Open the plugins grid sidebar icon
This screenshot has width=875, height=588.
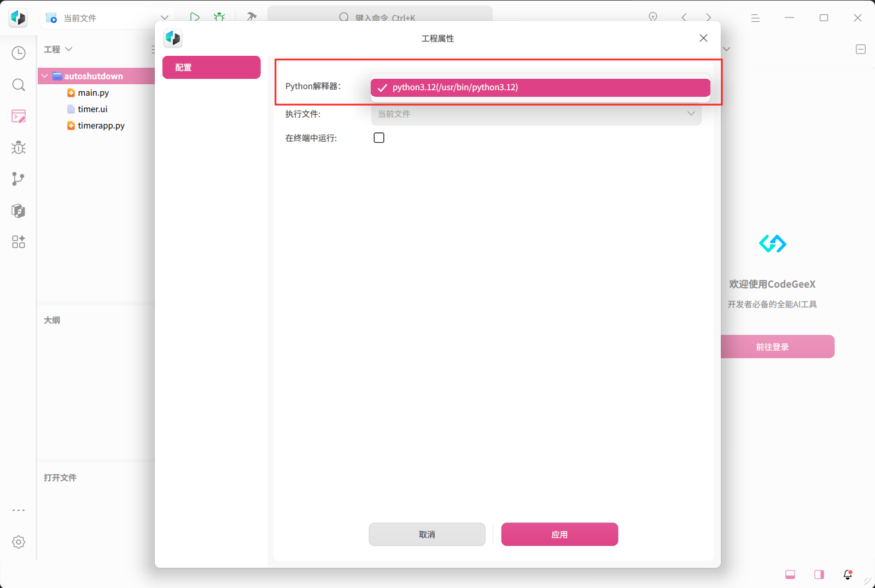click(x=19, y=242)
